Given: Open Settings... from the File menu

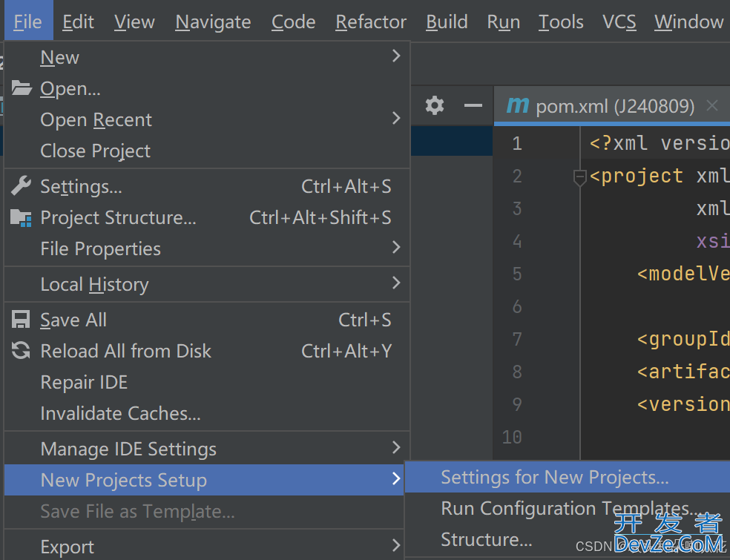Looking at the screenshot, I should tap(207, 186).
